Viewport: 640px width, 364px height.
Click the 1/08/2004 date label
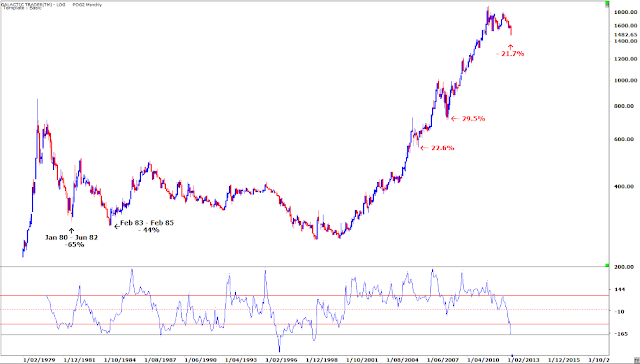pyautogui.click(x=402, y=360)
